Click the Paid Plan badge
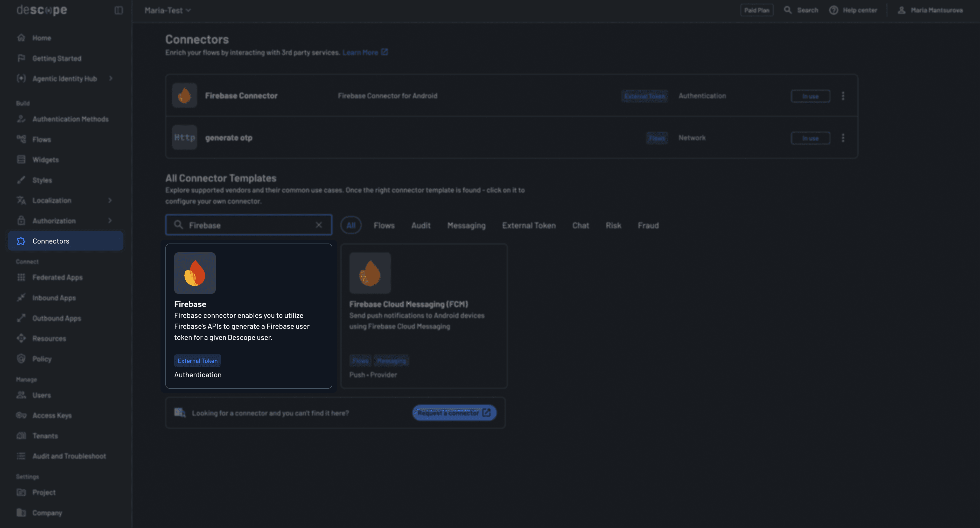 coord(757,10)
